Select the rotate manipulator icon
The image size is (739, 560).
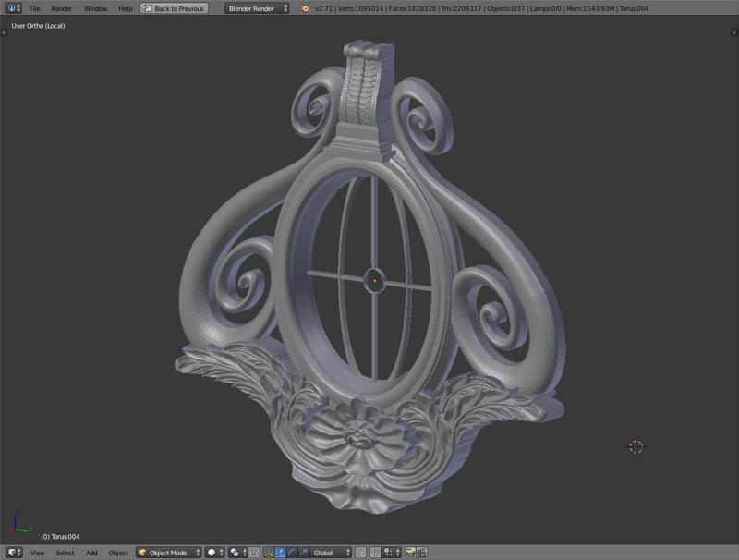291,551
